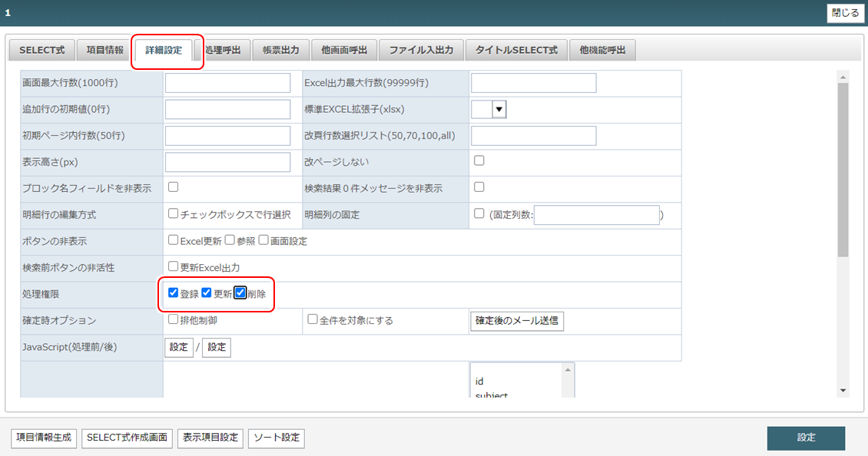Uncheck the 更新 permission checkbox
Screen dimensions: 868x456
207,292
